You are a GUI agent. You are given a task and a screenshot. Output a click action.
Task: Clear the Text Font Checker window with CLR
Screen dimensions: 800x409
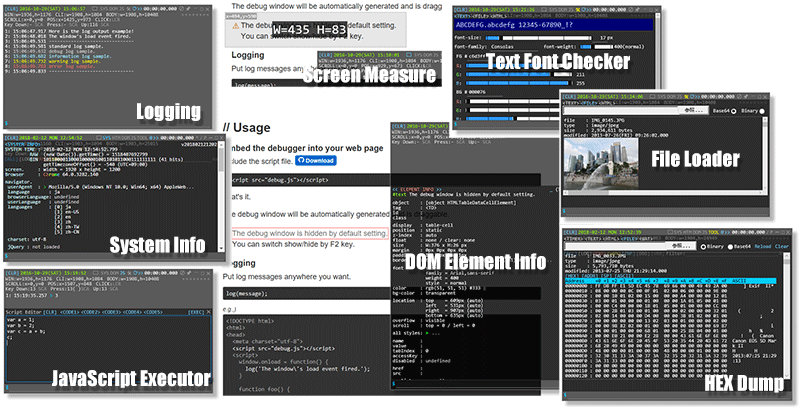click(461, 10)
